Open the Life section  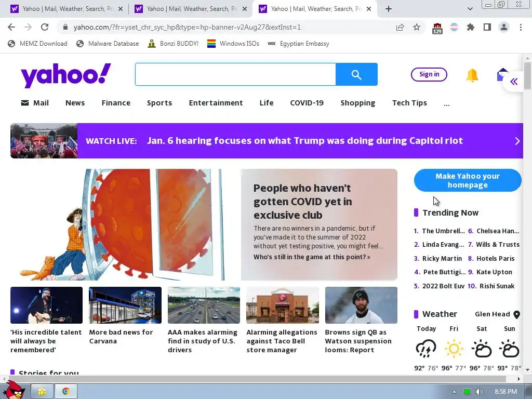click(x=267, y=103)
